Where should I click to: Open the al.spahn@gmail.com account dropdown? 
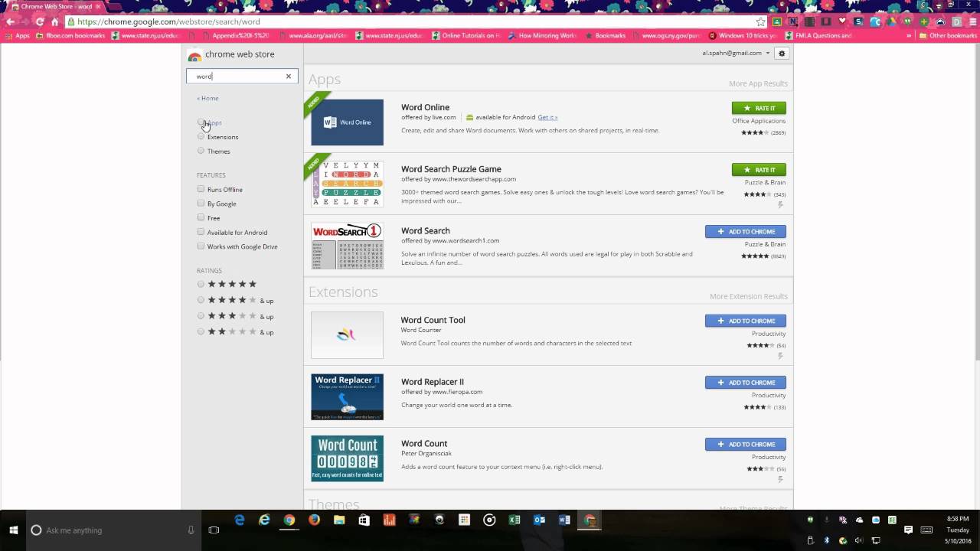pyautogui.click(x=736, y=53)
